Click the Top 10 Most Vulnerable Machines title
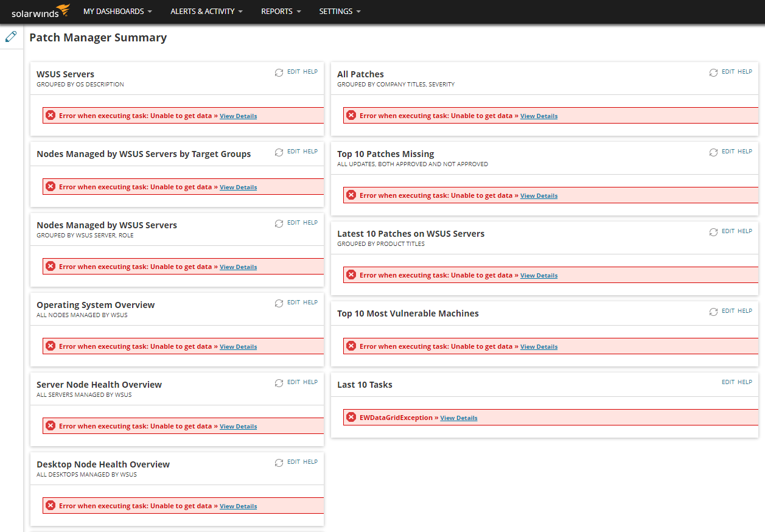 (x=408, y=313)
